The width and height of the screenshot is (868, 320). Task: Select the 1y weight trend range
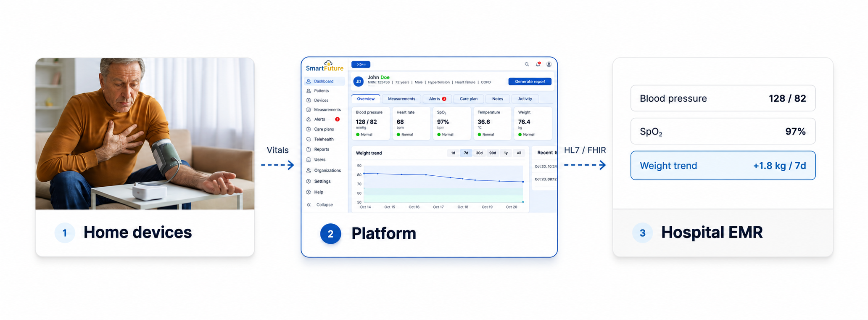[506, 153]
